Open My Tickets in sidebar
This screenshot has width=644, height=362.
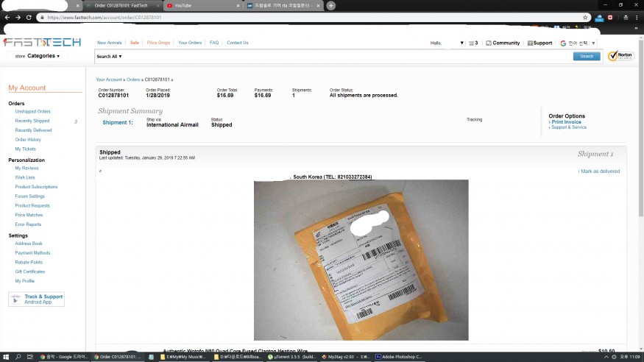26,149
